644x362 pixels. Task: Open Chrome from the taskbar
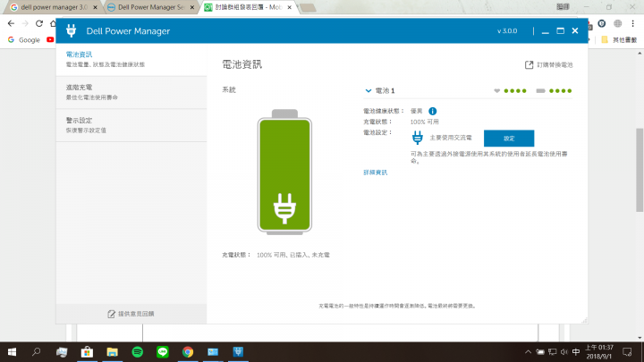click(x=188, y=352)
